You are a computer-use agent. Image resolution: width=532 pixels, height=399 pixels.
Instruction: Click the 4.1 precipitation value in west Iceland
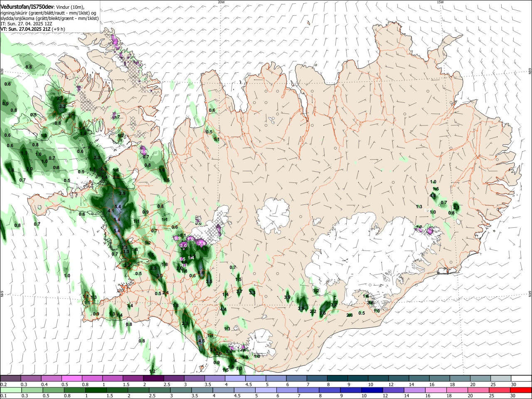click(111, 211)
